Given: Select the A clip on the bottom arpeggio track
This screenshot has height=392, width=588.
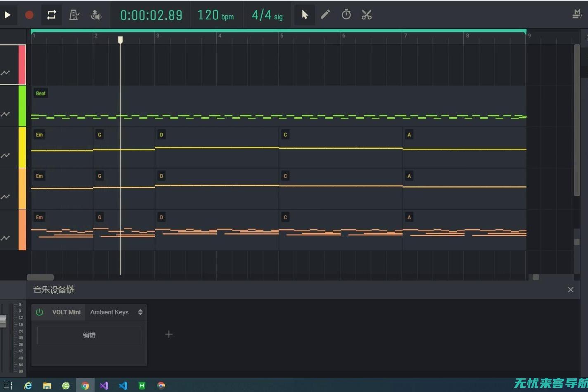Looking at the screenshot, I should (x=465, y=230).
